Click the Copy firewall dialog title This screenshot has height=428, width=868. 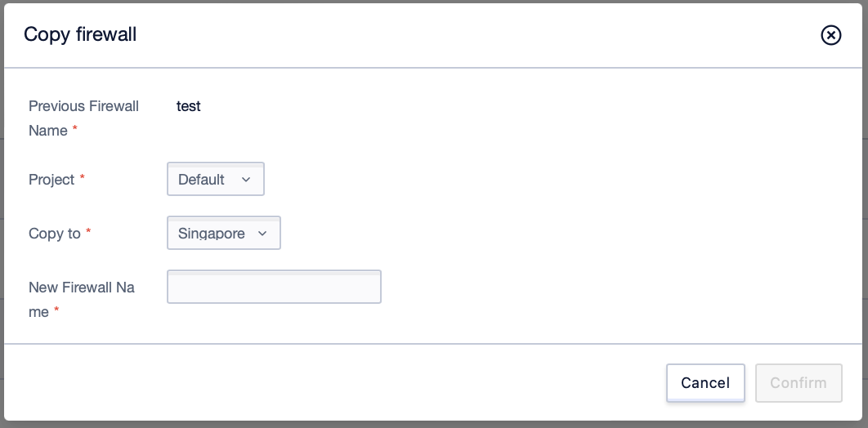[80, 34]
